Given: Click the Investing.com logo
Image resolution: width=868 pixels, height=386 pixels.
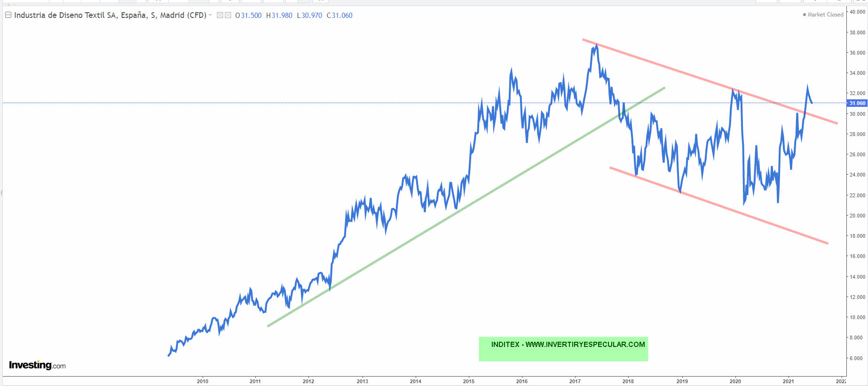Looking at the screenshot, I should pos(37,365).
